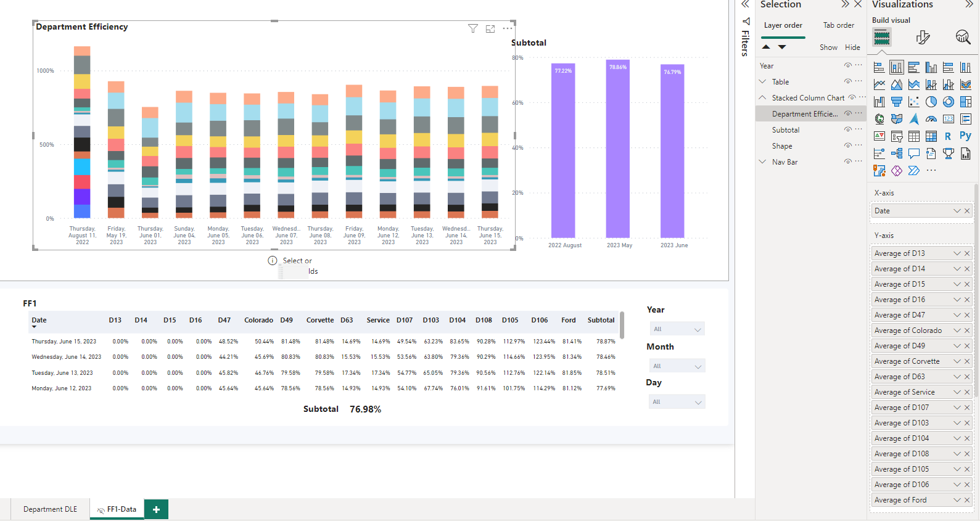The width and height of the screenshot is (980, 521).
Task: Open the Department DLE page tab
Action: pos(51,509)
